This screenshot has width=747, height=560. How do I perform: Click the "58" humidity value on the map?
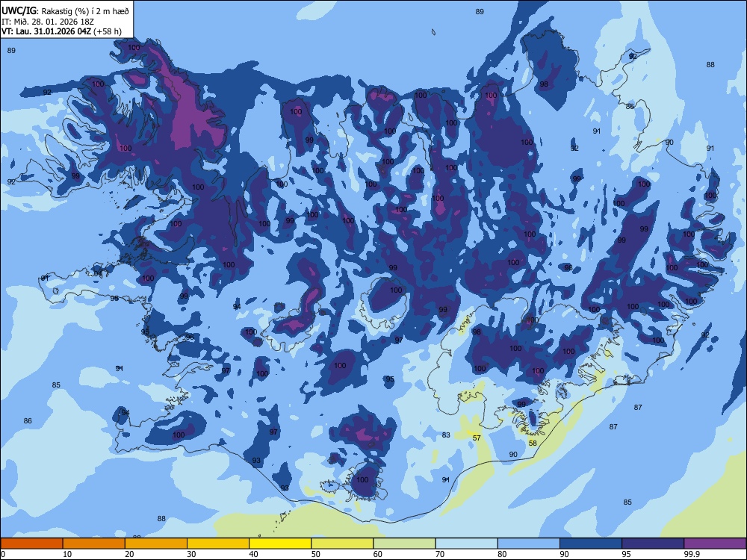tap(533, 444)
